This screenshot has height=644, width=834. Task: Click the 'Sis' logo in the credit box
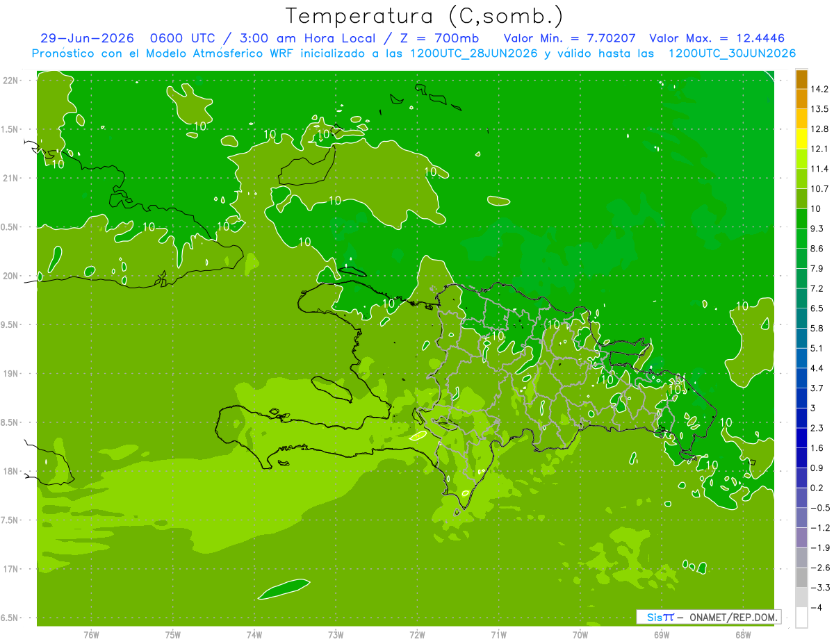pos(655,617)
